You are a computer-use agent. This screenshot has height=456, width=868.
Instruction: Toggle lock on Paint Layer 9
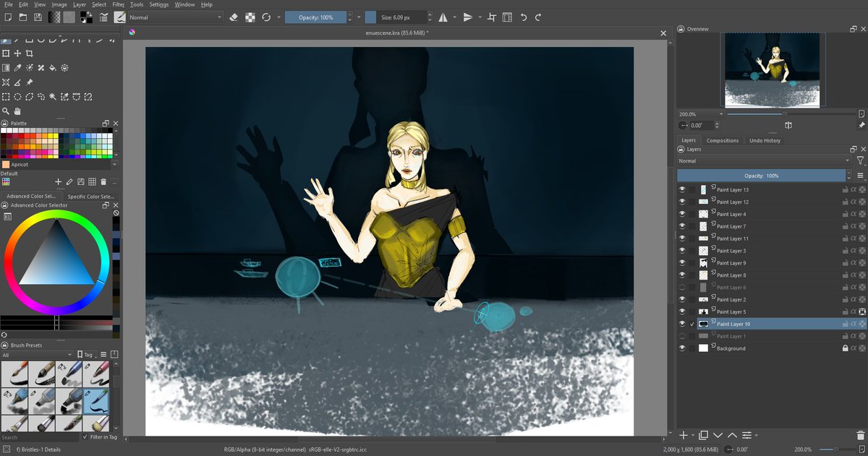pos(844,263)
